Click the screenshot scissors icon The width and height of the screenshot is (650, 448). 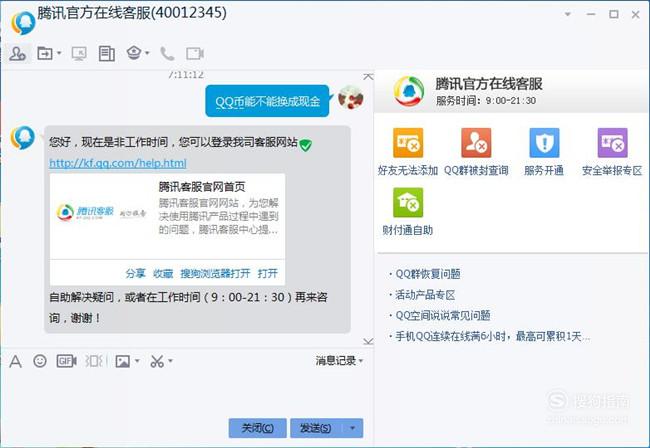point(157,361)
